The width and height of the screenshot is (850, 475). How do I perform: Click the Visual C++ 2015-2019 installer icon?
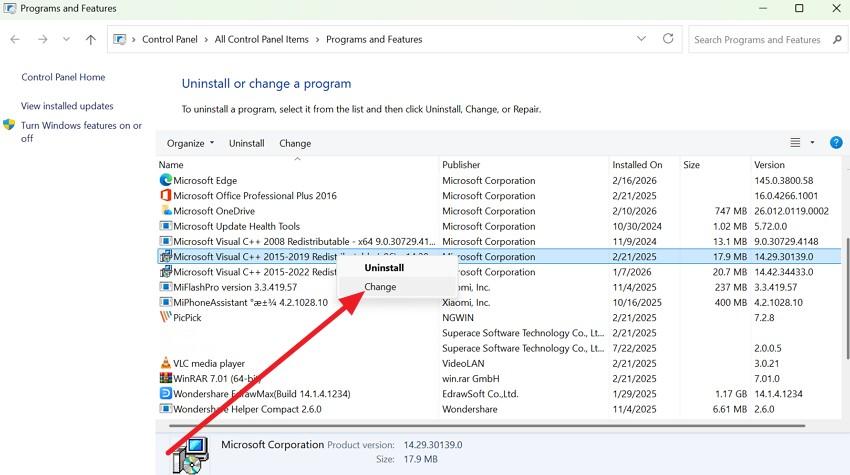[166, 256]
